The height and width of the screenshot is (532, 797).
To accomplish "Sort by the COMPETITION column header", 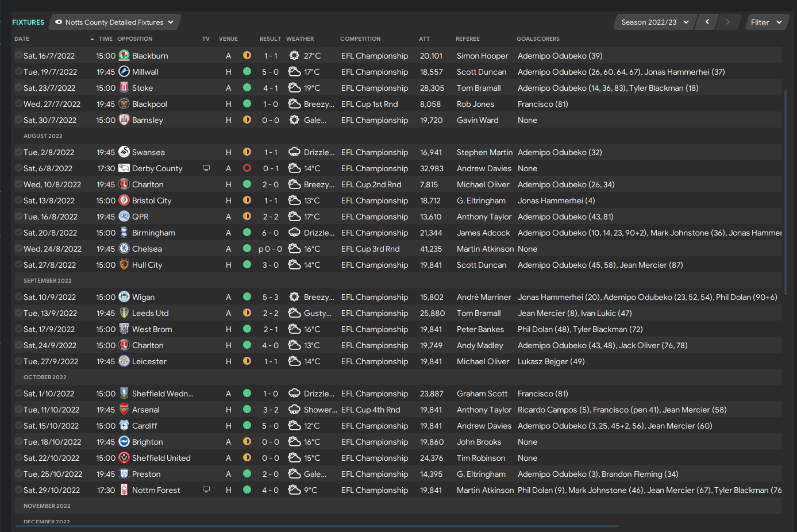I will click(x=360, y=39).
